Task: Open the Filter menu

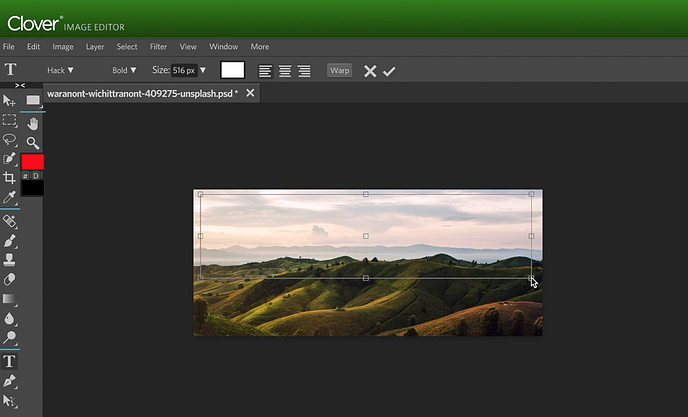Action: click(x=158, y=47)
